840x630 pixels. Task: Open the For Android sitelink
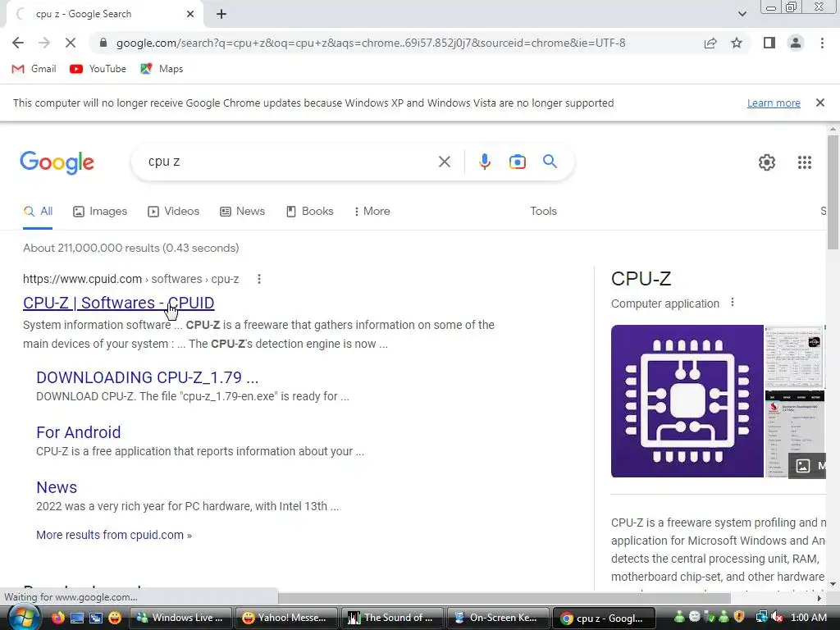click(x=78, y=432)
